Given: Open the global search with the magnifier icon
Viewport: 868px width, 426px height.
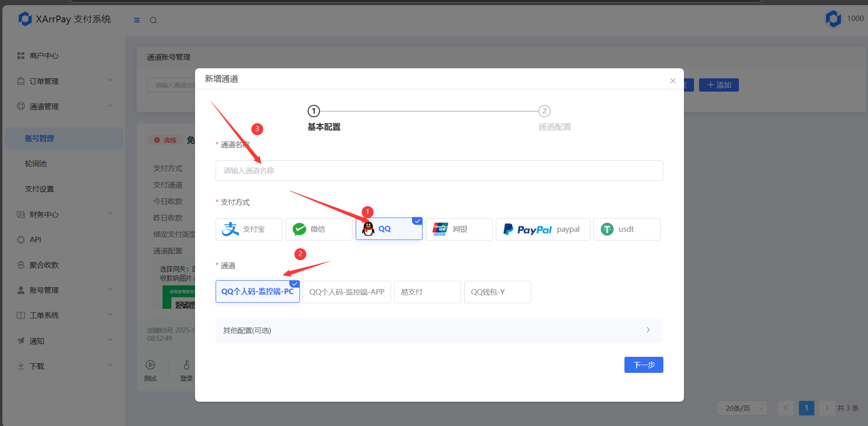Looking at the screenshot, I should tap(153, 20).
